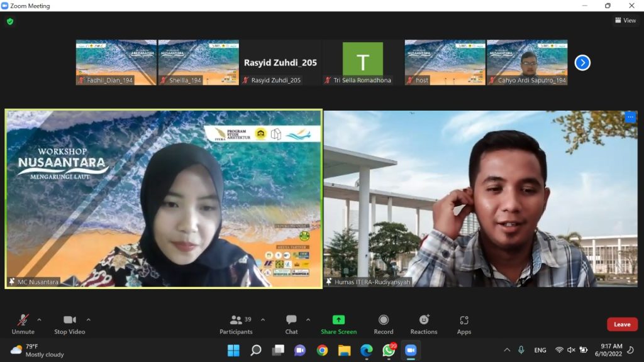Open Microsoft Edge from the taskbar

coord(367,351)
